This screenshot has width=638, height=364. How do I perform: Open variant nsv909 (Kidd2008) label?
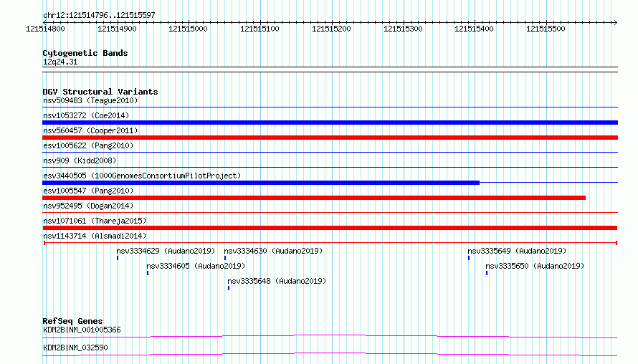80,161
